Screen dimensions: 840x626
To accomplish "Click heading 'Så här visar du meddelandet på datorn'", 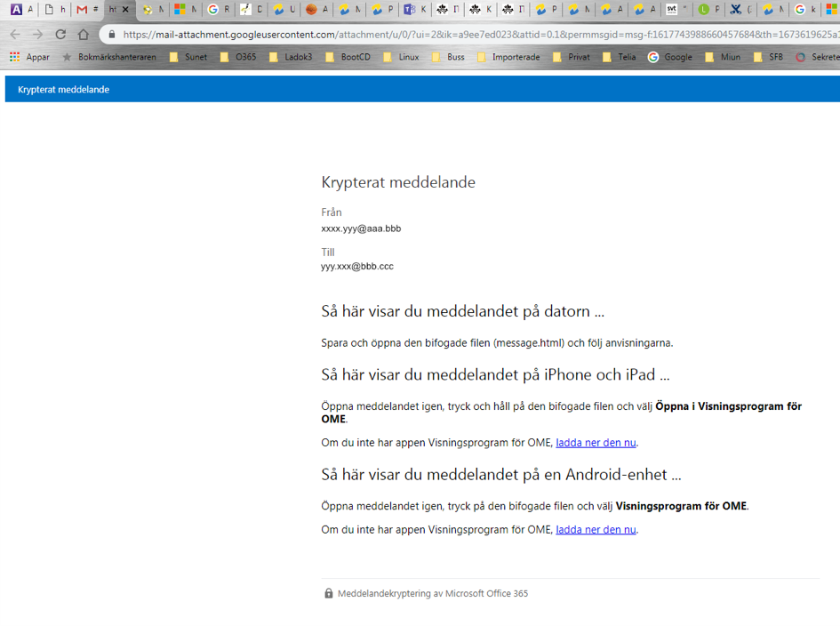I will click(462, 311).
